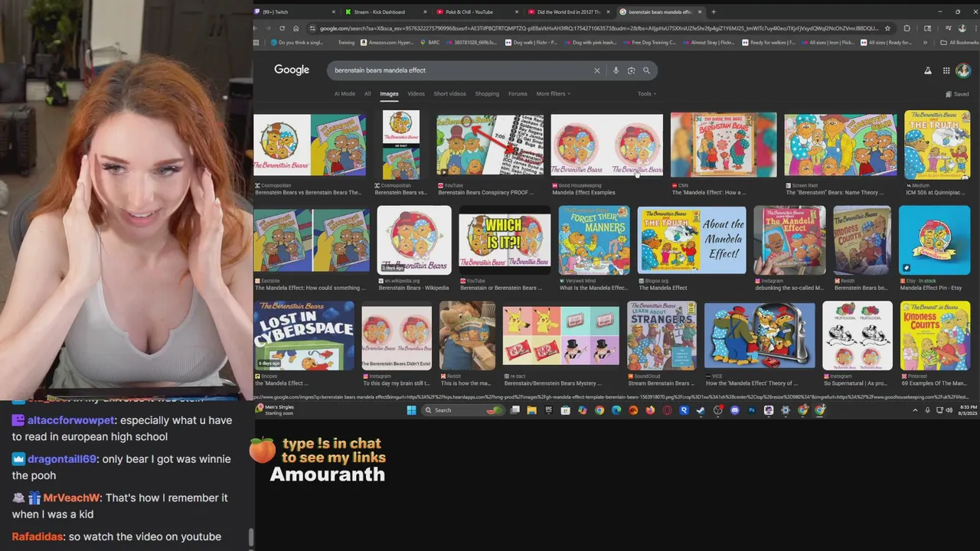
Task: Open Epic Games launcher from taskbar
Action: pyautogui.click(x=548, y=410)
